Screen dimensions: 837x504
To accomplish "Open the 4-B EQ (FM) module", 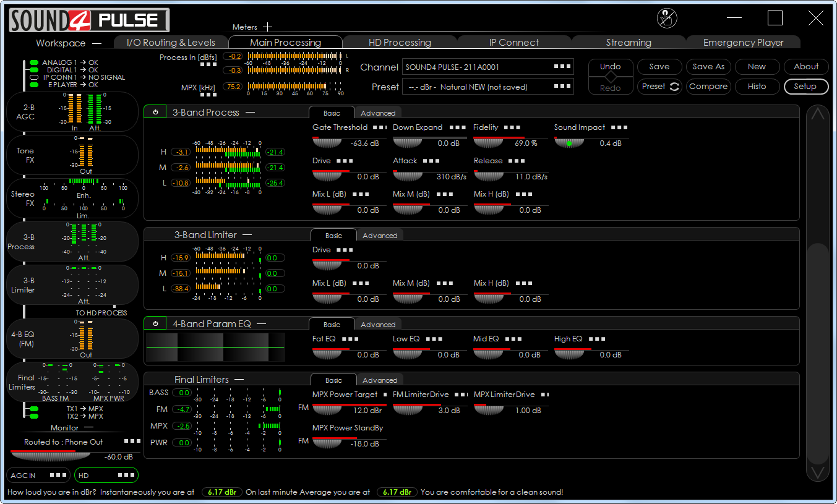I will (x=72, y=339).
